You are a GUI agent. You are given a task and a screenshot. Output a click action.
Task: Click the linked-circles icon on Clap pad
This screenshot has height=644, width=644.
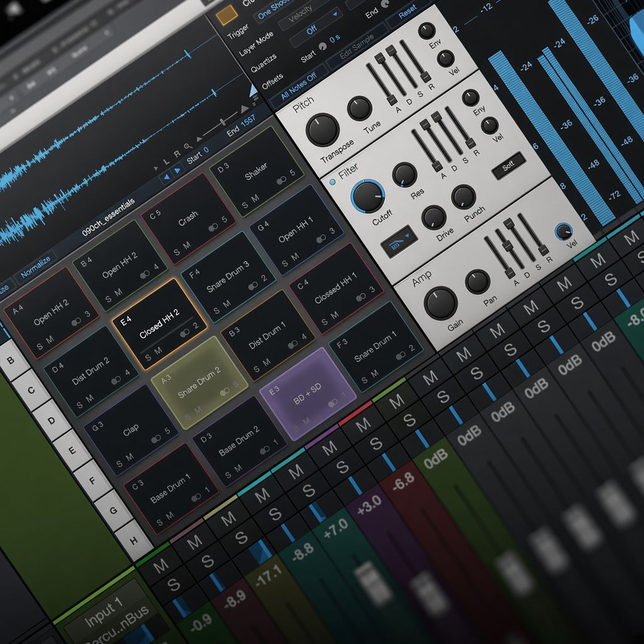click(x=156, y=439)
